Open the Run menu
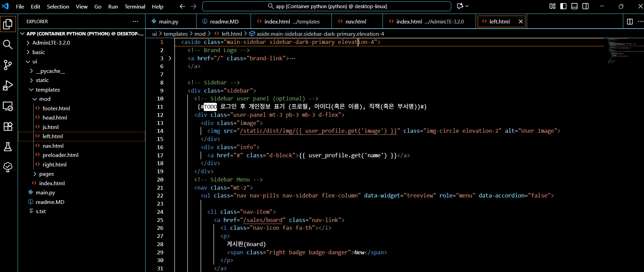Viewport: 644px width, 272px height. [113, 6]
